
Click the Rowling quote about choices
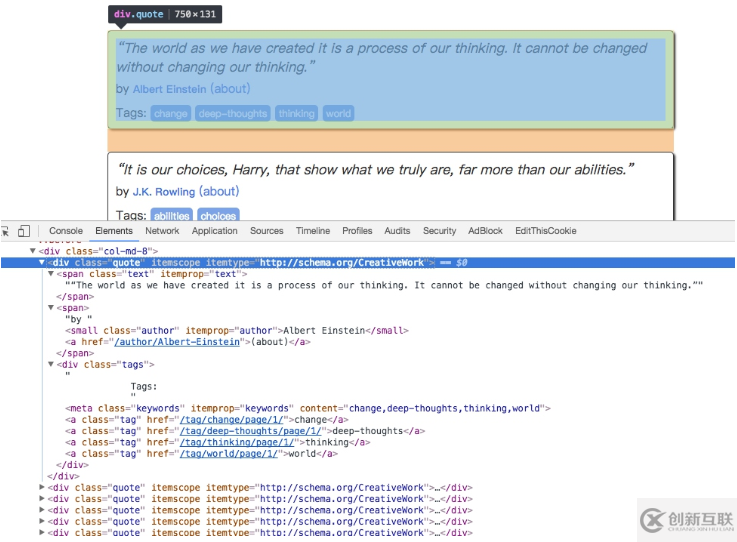[x=376, y=169]
